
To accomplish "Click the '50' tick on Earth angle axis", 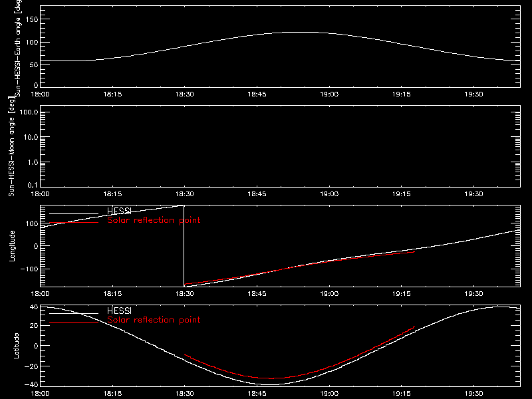I will click(34, 65).
